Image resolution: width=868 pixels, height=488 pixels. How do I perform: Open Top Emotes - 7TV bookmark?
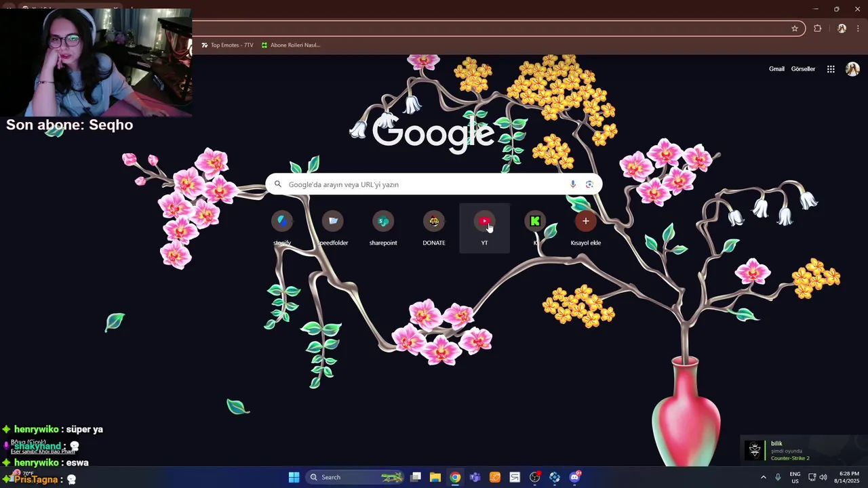coord(227,45)
